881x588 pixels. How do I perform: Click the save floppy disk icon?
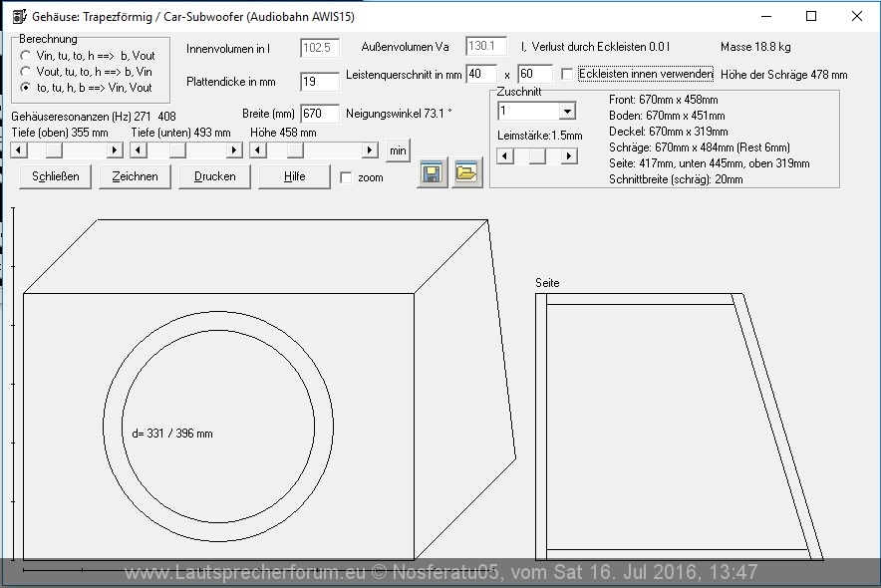click(433, 173)
